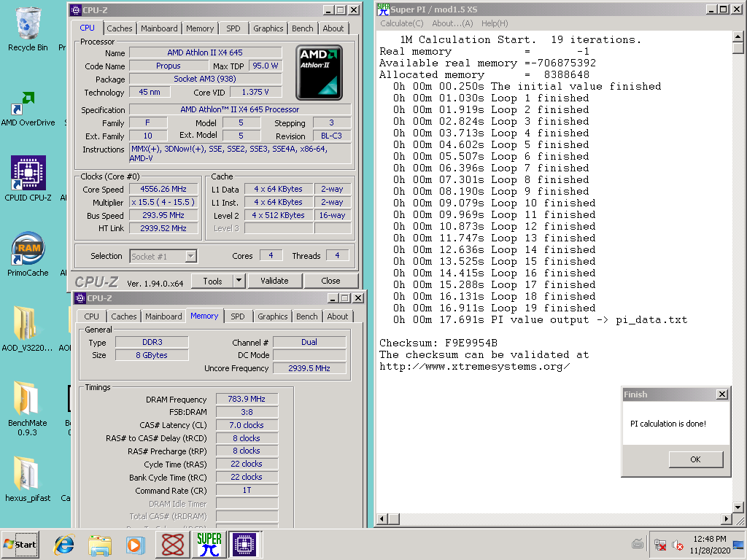Switch to Memory tab in top CPU-Z
Image resolution: width=747 pixels, height=560 pixels.
[x=200, y=28]
